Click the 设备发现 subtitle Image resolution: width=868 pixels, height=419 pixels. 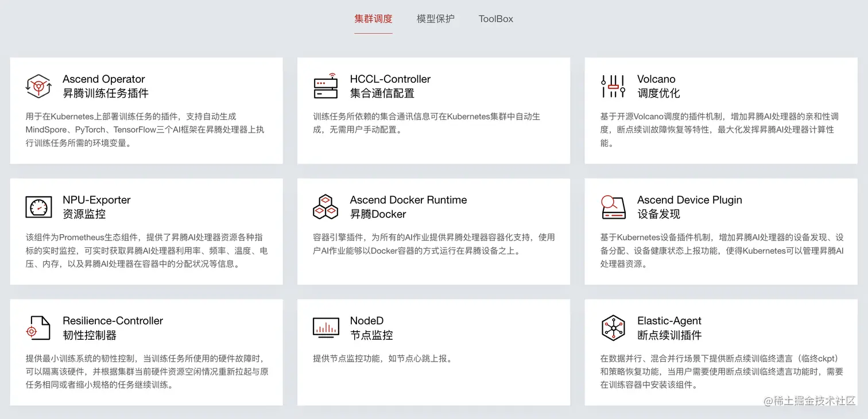tap(658, 214)
